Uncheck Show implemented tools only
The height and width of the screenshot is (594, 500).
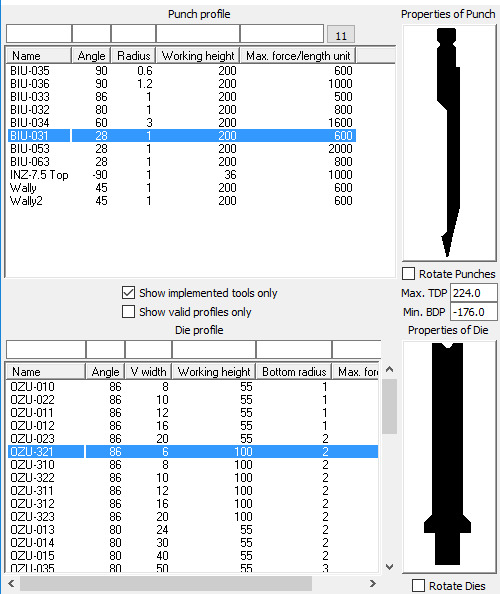128,293
